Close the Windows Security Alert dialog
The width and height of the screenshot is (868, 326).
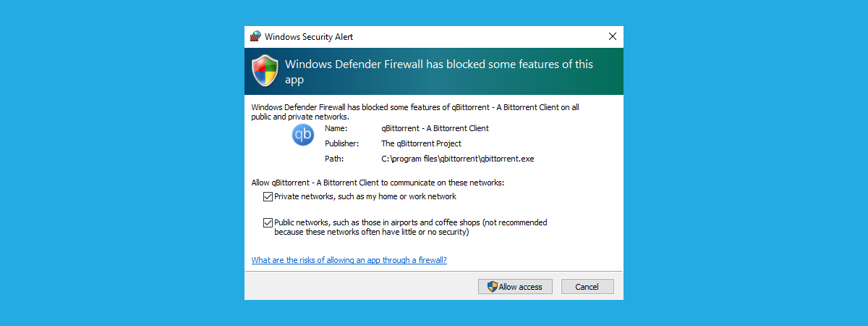[612, 36]
